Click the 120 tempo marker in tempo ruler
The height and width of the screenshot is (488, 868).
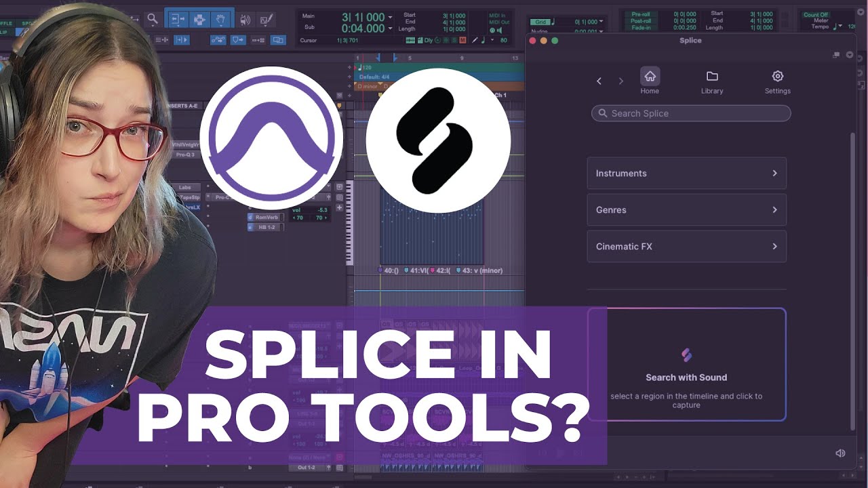click(366, 68)
